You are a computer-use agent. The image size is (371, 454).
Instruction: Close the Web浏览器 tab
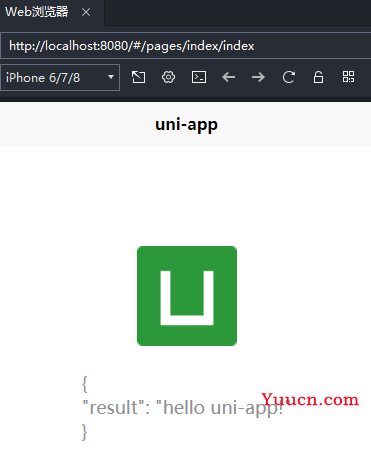(86, 13)
